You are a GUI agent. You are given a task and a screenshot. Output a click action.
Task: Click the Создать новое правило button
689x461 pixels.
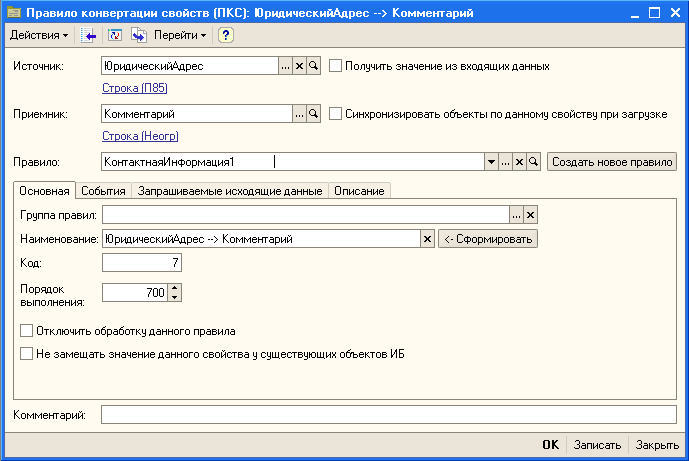612,162
